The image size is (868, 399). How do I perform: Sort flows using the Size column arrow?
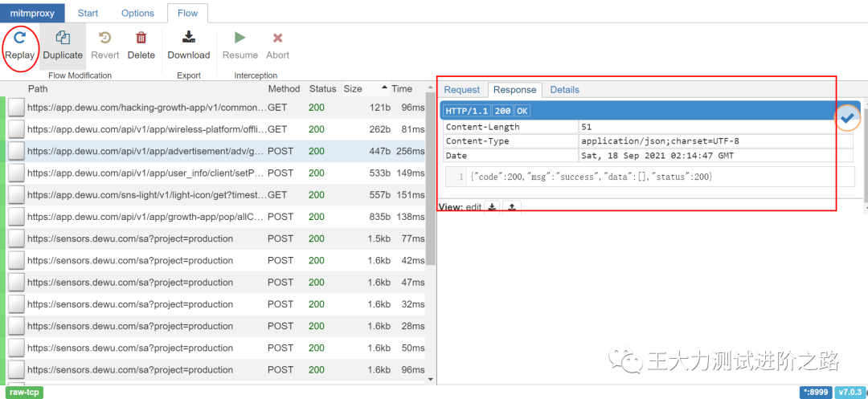tap(384, 88)
